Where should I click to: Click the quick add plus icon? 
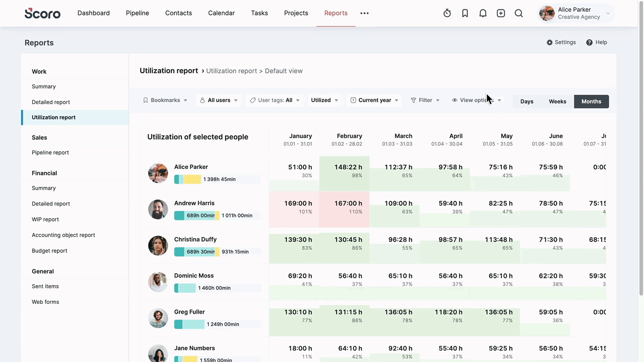(x=501, y=13)
